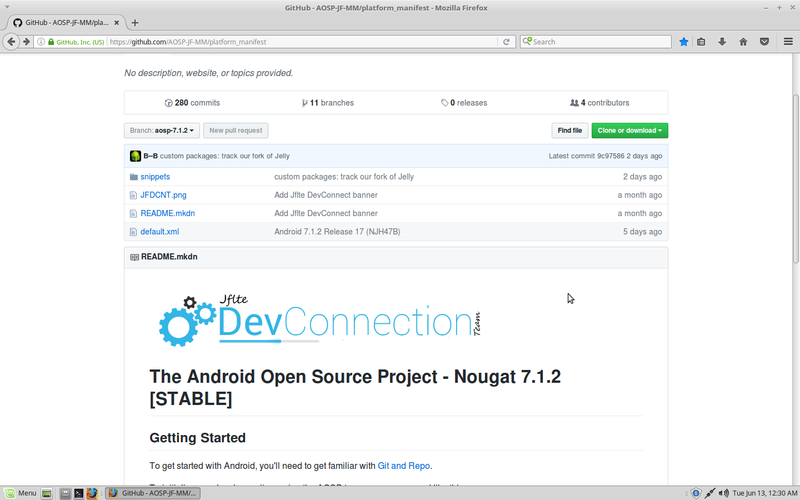Click the book icon in README.mkdn header
Viewport: 800px width, 500px height.
click(x=134, y=257)
